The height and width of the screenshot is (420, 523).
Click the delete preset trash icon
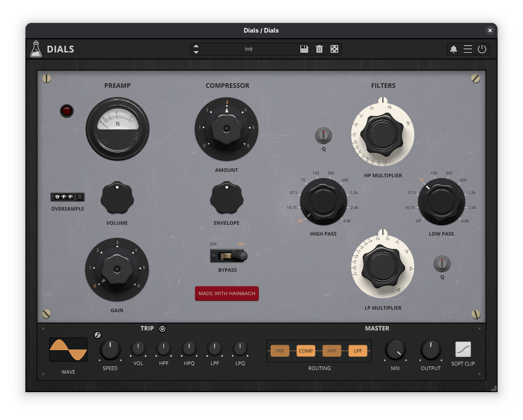coord(319,49)
